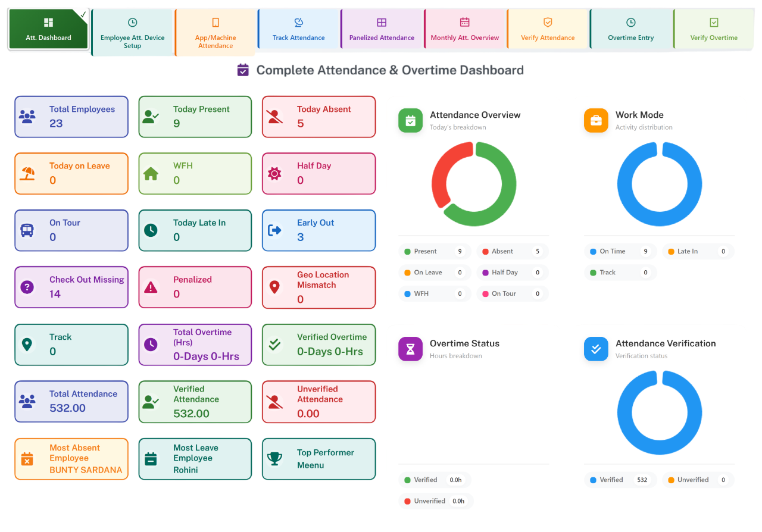Viewport: 762px width, 532px height.
Task: Select the Total Employees summary card
Action: 71,117
